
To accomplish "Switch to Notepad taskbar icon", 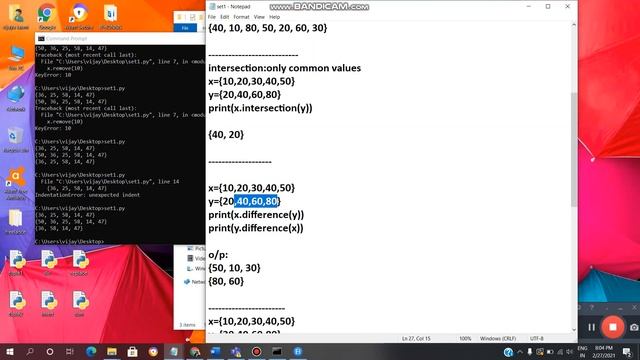I will [174, 351].
